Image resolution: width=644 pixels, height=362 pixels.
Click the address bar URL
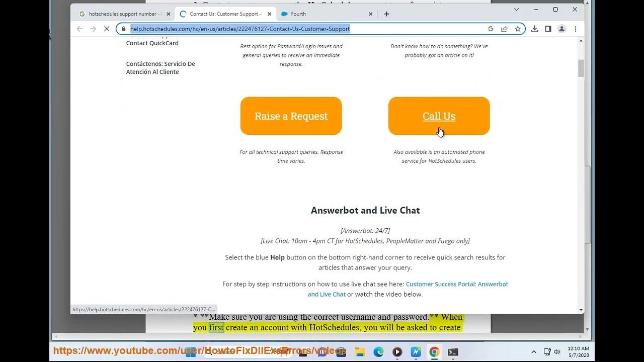tap(240, 29)
